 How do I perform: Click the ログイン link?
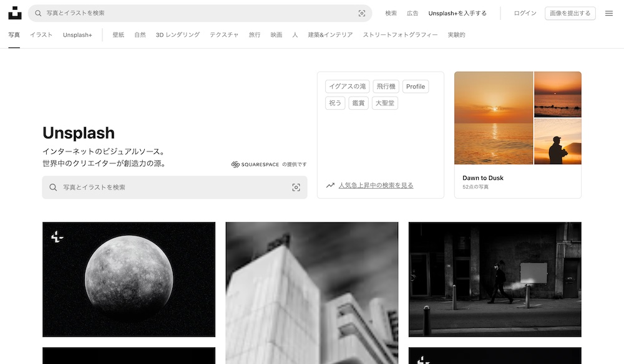click(525, 13)
